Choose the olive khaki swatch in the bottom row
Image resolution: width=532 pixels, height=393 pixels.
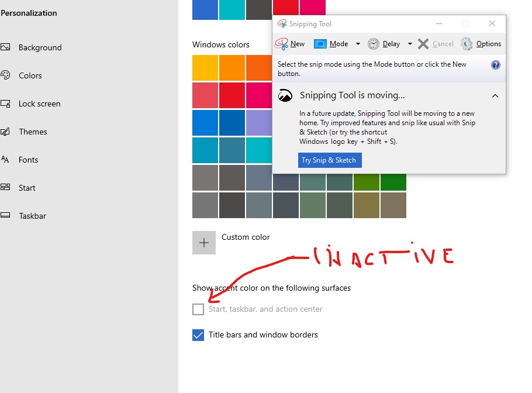pyautogui.click(x=367, y=205)
